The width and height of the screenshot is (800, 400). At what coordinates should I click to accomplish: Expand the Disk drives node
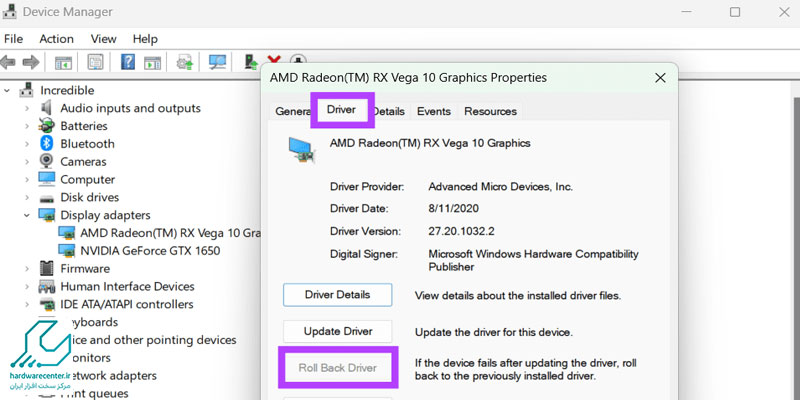(x=27, y=197)
